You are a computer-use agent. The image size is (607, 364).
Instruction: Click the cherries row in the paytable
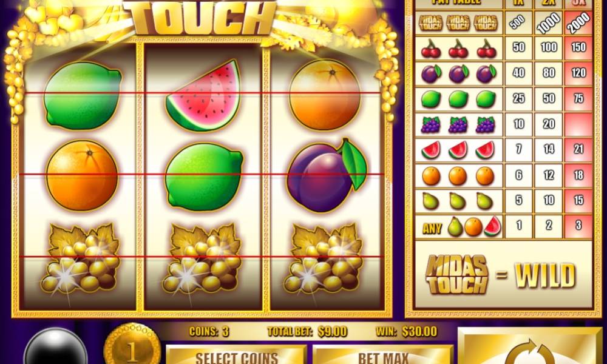pos(503,49)
